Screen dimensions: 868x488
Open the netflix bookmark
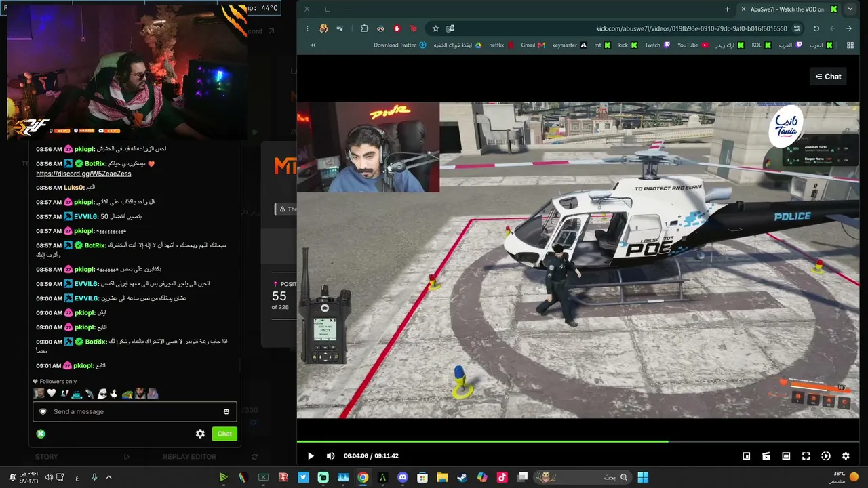[x=501, y=45]
